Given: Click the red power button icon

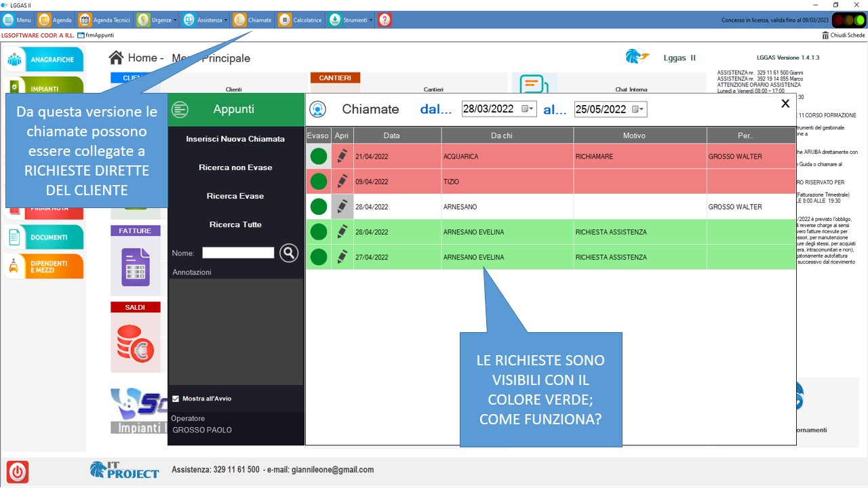Looking at the screenshot, I should pos(18,471).
